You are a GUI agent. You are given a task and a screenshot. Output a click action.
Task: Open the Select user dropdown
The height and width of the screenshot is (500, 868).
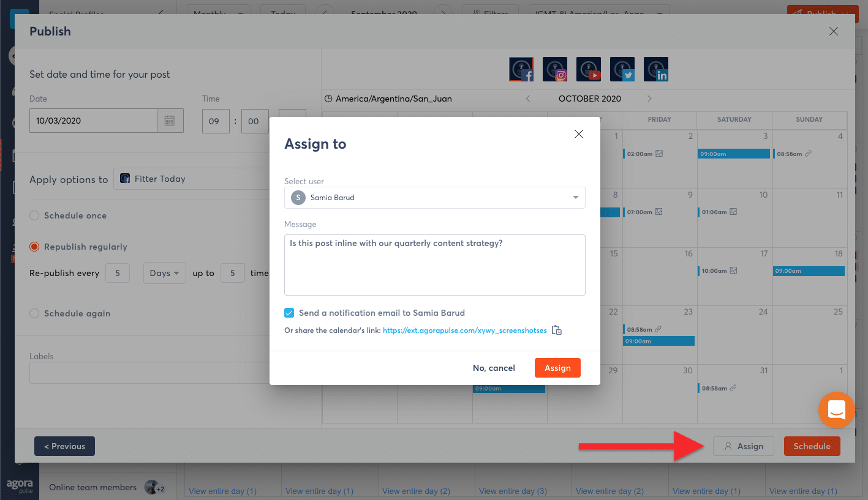[434, 198]
